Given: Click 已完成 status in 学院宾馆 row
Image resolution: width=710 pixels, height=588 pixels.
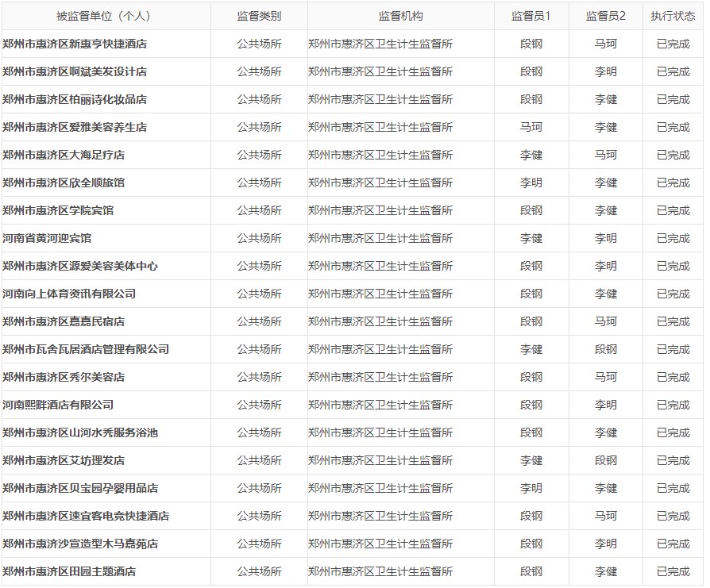Looking at the screenshot, I should click(x=673, y=210).
